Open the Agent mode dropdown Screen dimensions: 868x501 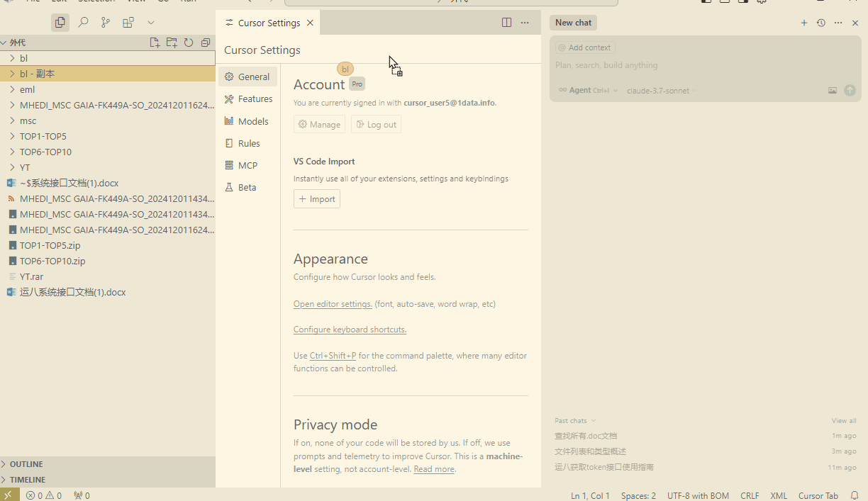click(588, 91)
